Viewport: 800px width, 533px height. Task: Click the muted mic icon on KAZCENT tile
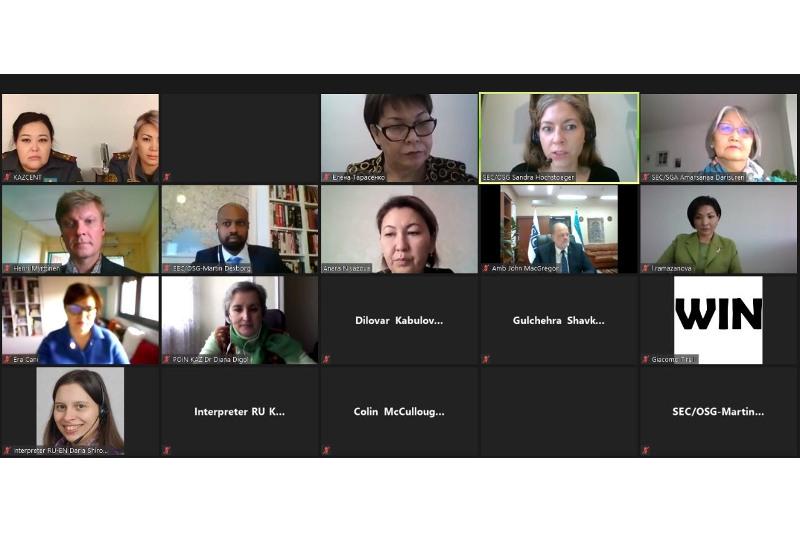[7, 177]
